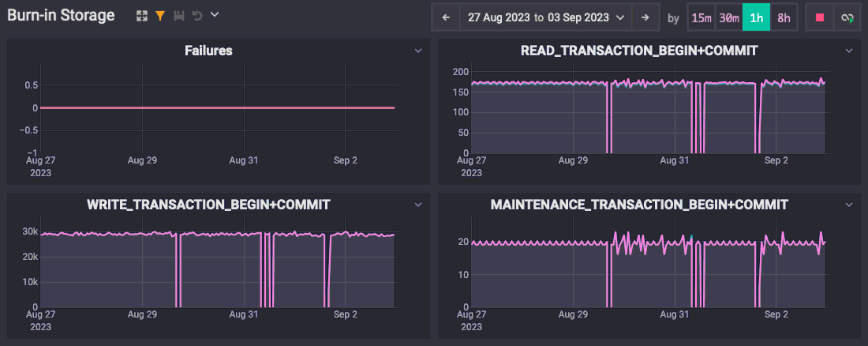
Task: Advance time range with right arrow
Action: click(645, 17)
